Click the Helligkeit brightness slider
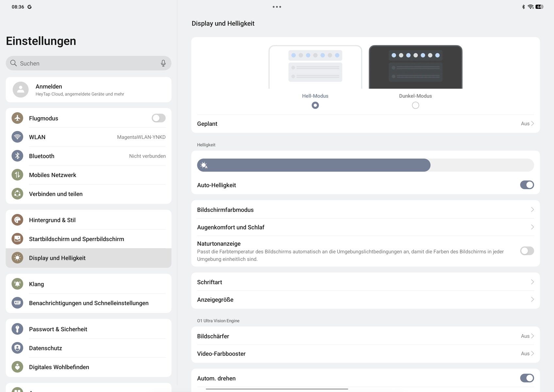This screenshot has width=554, height=392. click(365, 165)
